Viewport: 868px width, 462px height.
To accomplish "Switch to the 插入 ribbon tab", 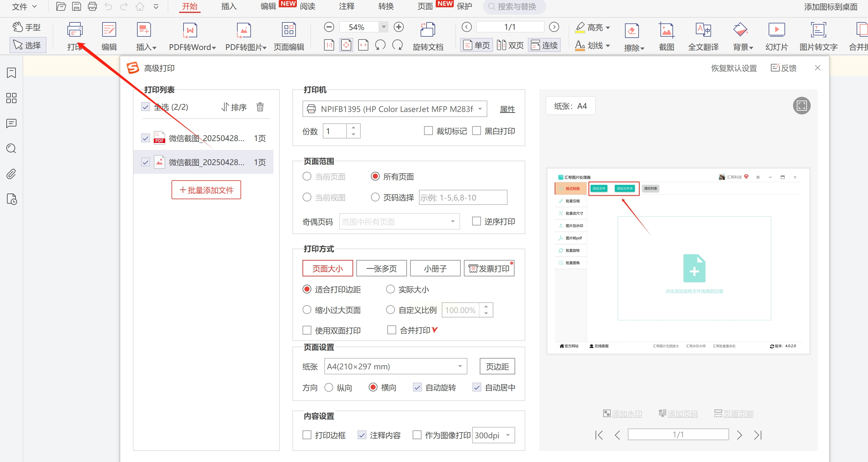I will 229,6.
